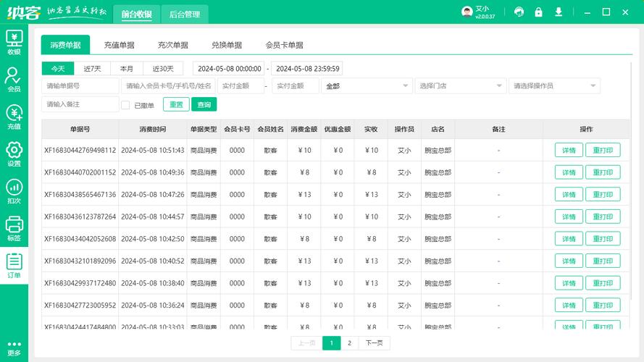Open the 选择门店 store dropdown
Viewport: 644px width, 362px height.
tap(461, 85)
